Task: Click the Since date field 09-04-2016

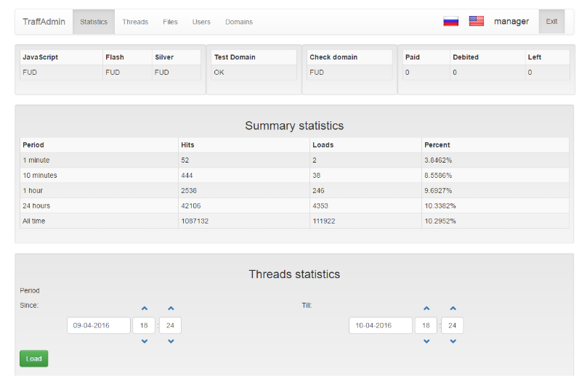Action: [98, 325]
